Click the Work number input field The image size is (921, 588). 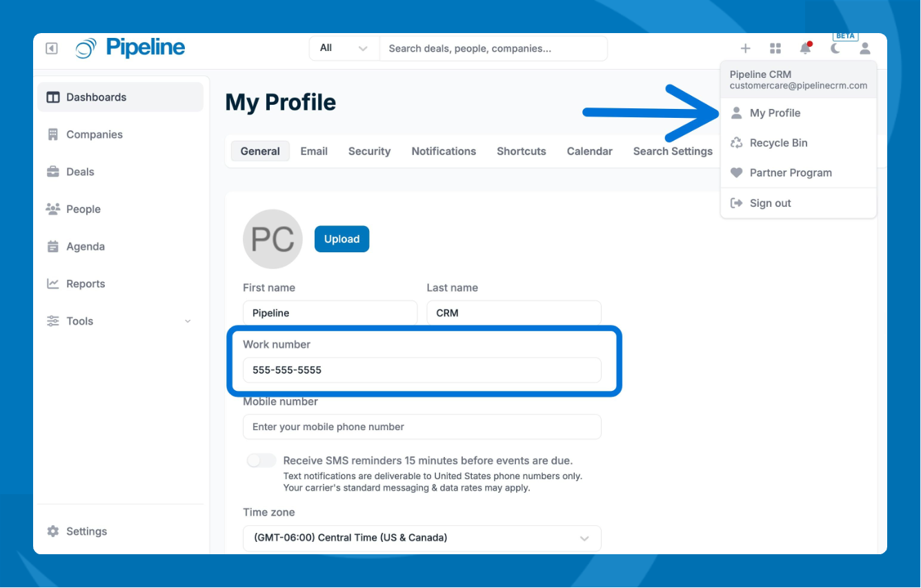click(x=422, y=370)
